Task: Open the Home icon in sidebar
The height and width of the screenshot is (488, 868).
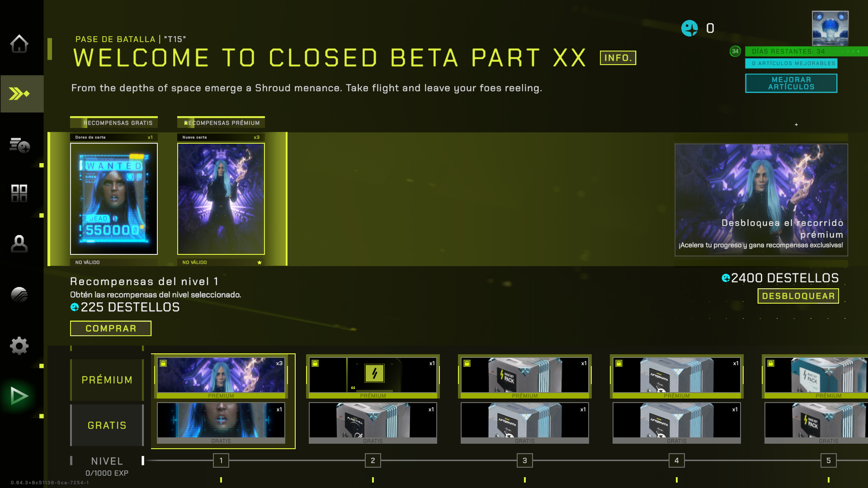Action: [19, 44]
